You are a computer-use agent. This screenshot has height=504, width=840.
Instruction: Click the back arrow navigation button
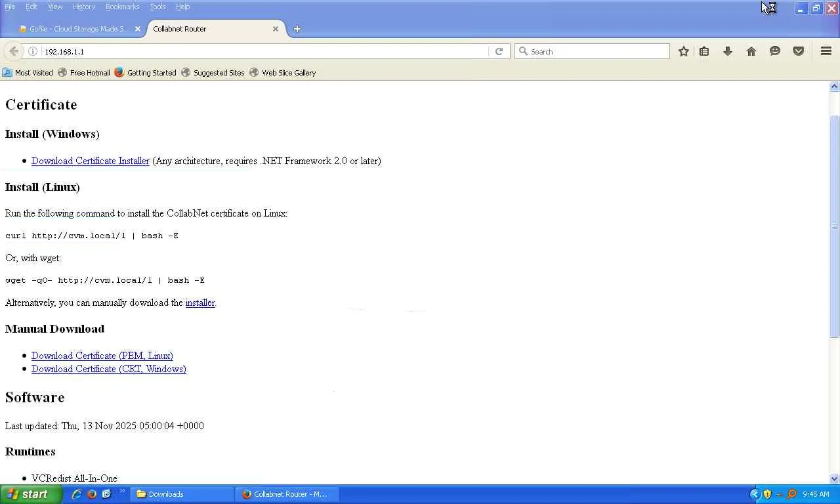14,51
